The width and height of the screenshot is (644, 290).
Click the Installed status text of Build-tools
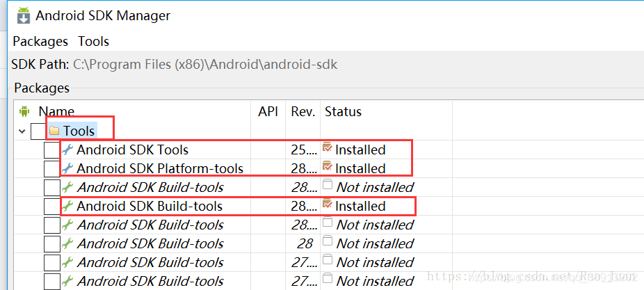tap(360, 207)
